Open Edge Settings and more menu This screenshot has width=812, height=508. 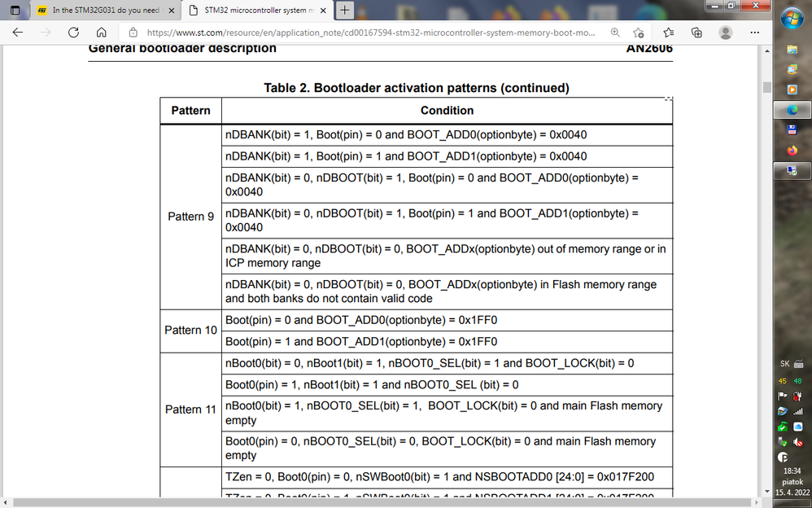[754, 33]
